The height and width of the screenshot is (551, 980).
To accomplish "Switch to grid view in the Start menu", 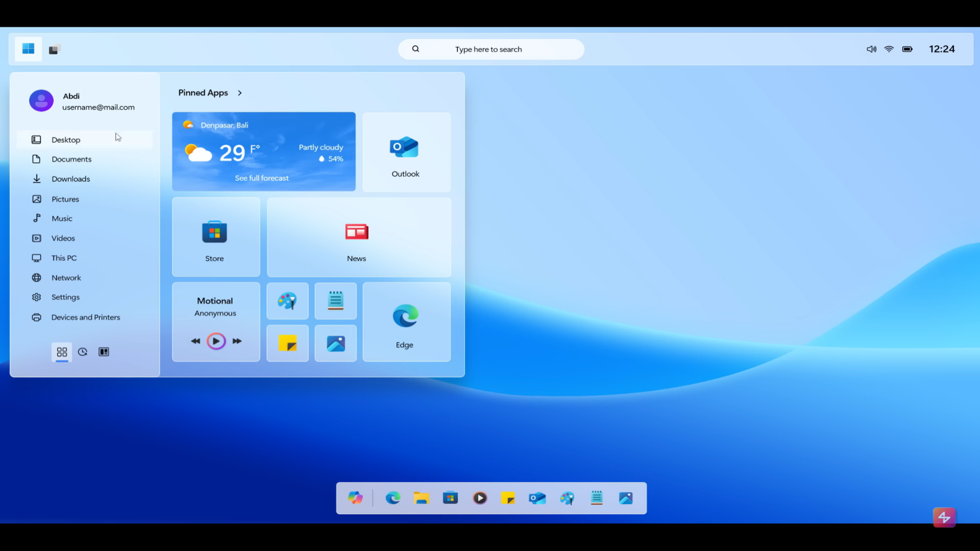I will (62, 352).
